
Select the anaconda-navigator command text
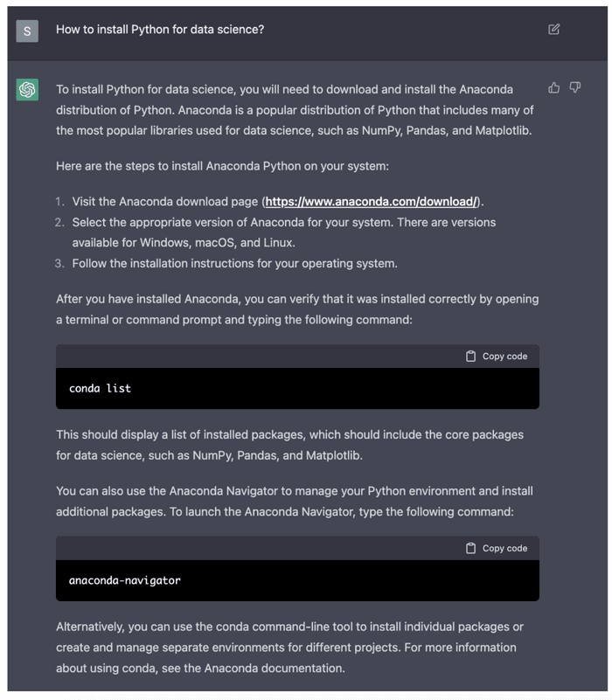point(125,580)
